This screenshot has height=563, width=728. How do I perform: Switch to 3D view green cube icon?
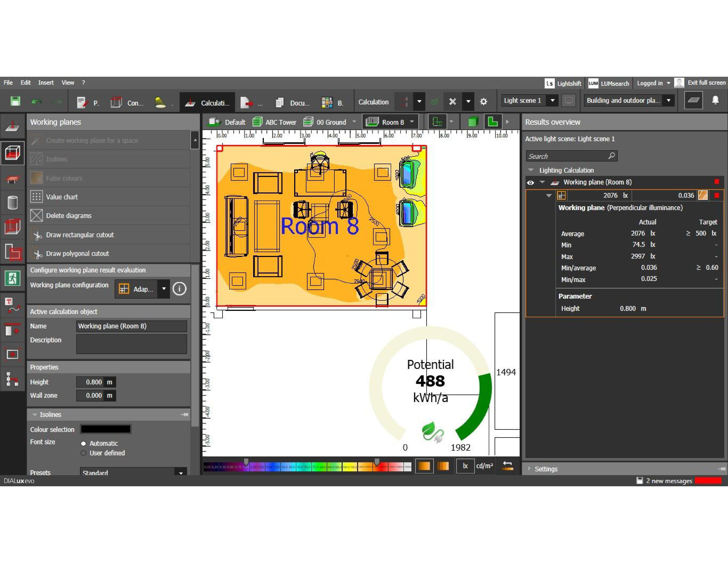click(x=473, y=122)
